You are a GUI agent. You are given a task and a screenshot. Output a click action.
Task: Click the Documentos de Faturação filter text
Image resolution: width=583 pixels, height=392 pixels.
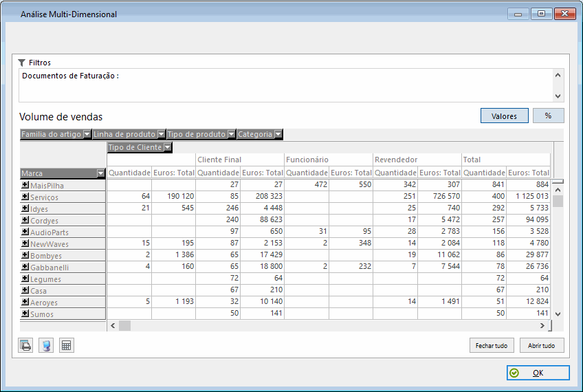(x=70, y=76)
